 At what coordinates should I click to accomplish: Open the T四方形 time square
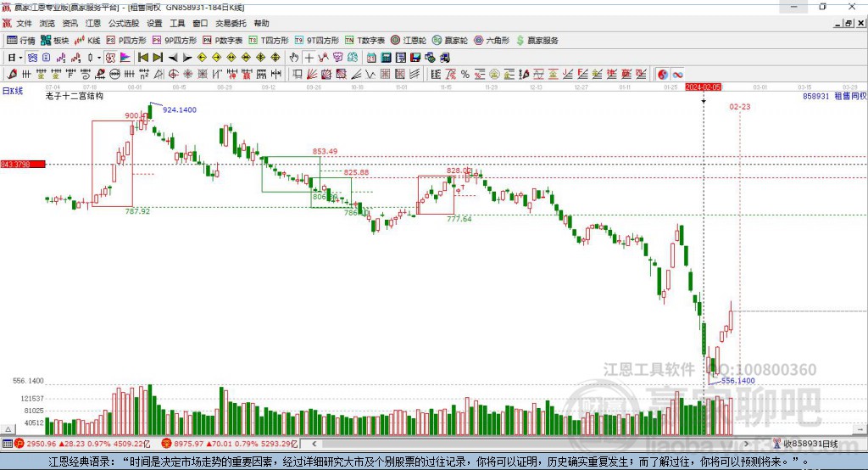269,41
